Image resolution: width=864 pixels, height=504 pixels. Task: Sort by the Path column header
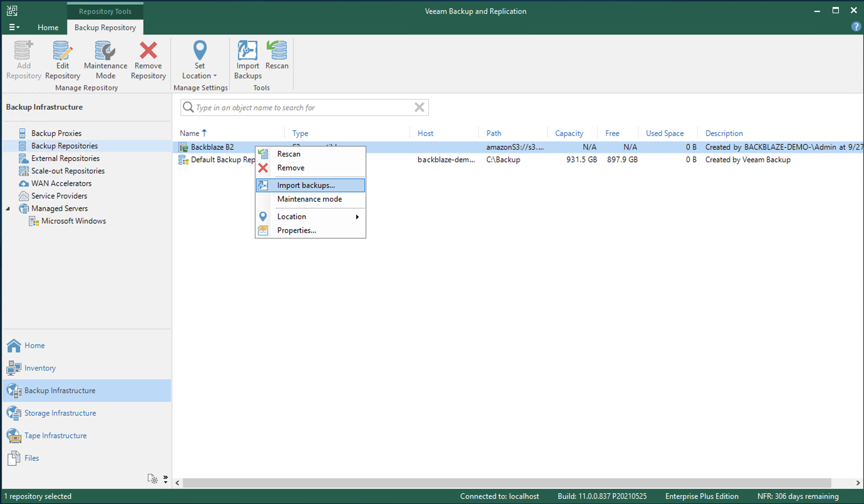point(493,133)
